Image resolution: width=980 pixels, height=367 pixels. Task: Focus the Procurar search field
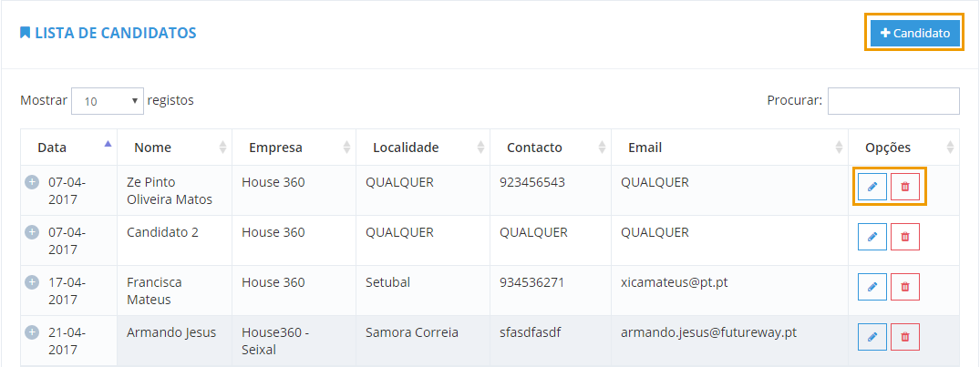[x=893, y=101]
